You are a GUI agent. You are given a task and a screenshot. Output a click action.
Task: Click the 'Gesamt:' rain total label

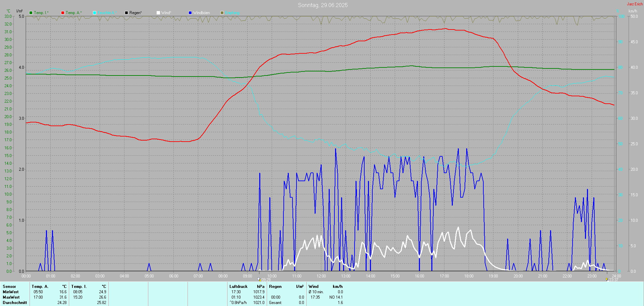[x=276, y=303]
